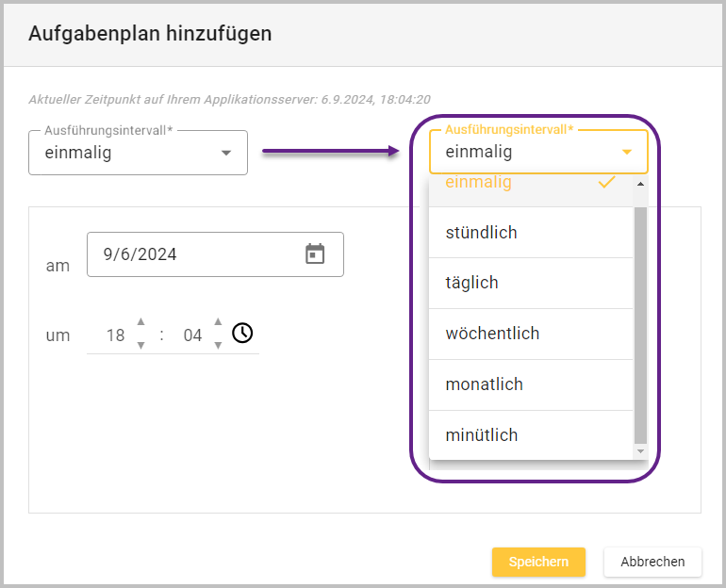The image size is (726, 588).
Task: Click the hour field showing 18
Action: click(x=115, y=335)
